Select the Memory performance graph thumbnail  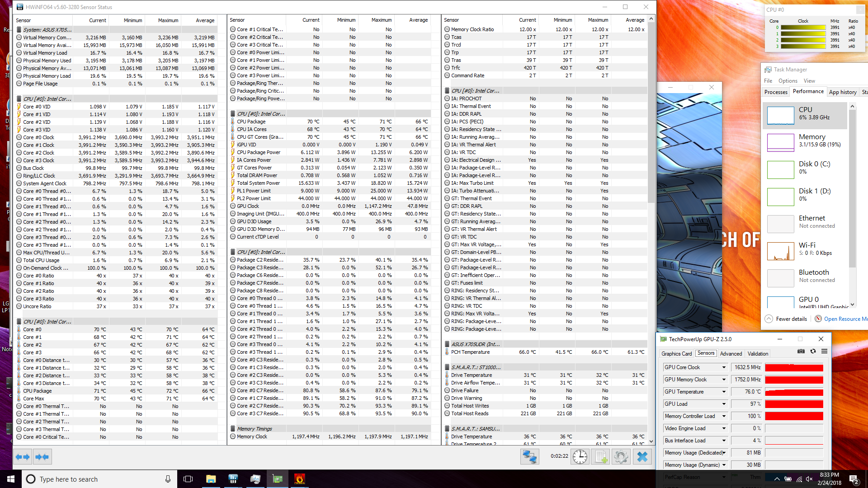(x=780, y=143)
